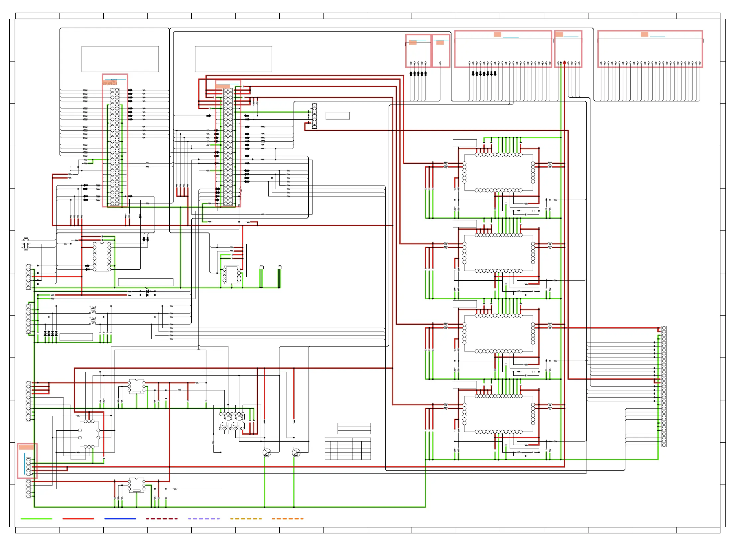Click the blue underlined link in rightmost connector box
This screenshot has width=754, height=560.
click(x=657, y=36)
